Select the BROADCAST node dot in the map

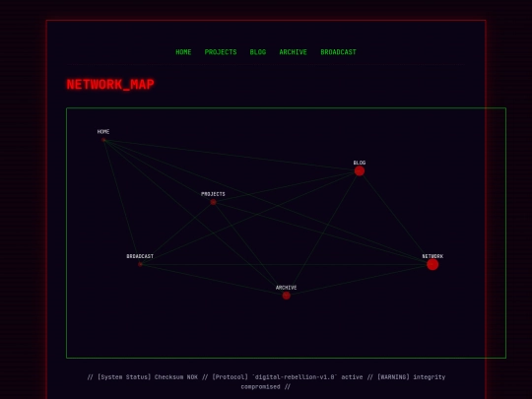(140, 264)
